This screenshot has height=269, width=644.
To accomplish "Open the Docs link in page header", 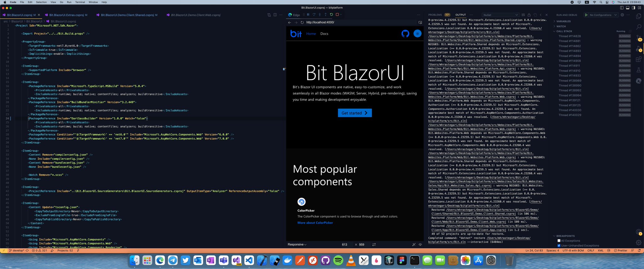I will pos(324,34).
